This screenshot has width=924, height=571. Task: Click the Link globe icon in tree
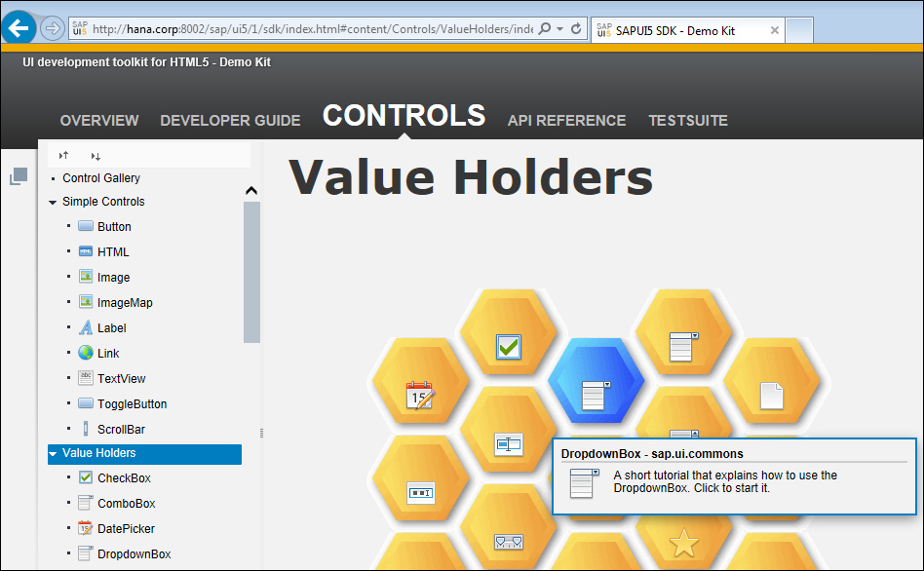tap(86, 353)
